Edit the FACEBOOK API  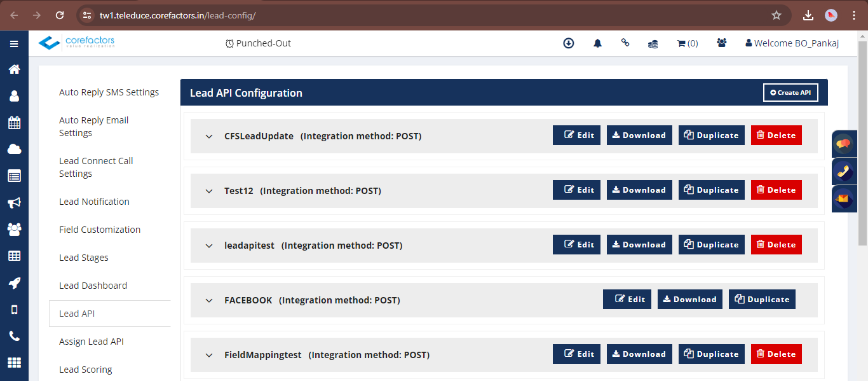tap(627, 299)
